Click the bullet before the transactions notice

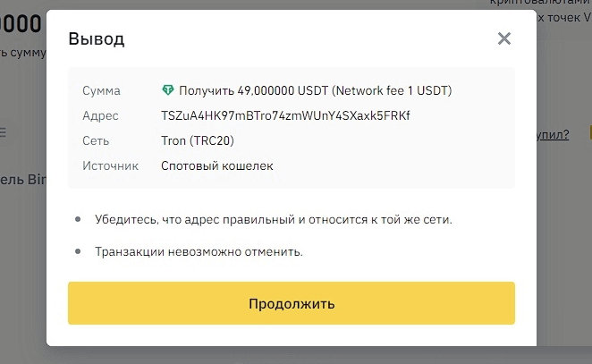(78, 251)
